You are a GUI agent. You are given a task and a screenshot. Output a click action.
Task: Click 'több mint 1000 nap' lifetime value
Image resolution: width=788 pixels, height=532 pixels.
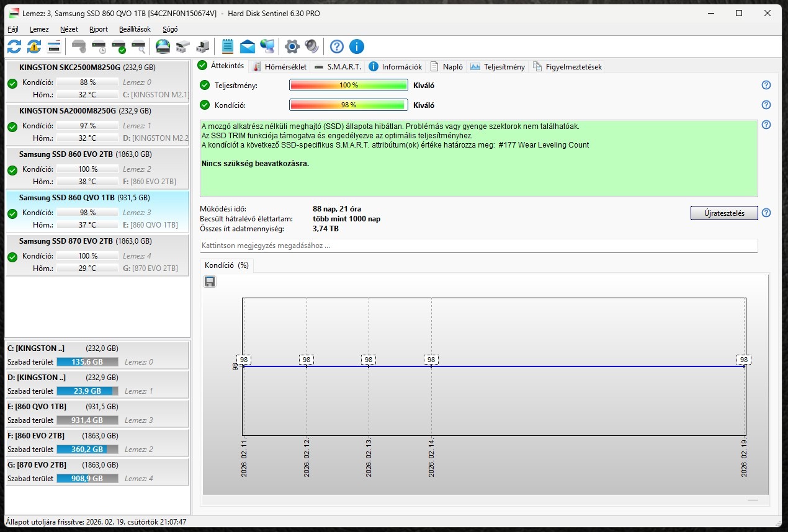[347, 219]
